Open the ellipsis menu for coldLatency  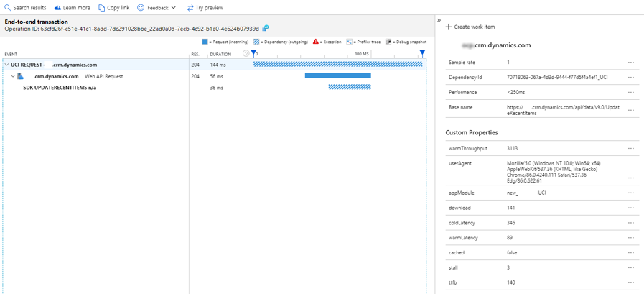point(631,222)
